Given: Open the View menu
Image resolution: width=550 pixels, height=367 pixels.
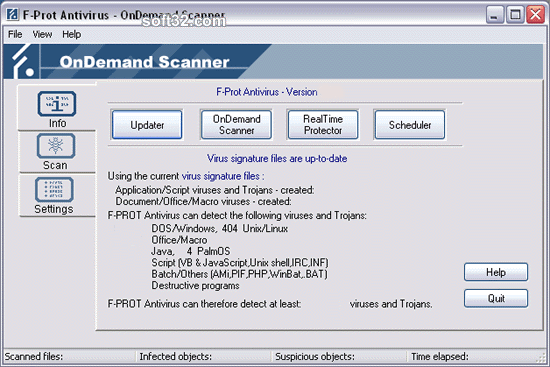Looking at the screenshot, I should pos(42,34).
